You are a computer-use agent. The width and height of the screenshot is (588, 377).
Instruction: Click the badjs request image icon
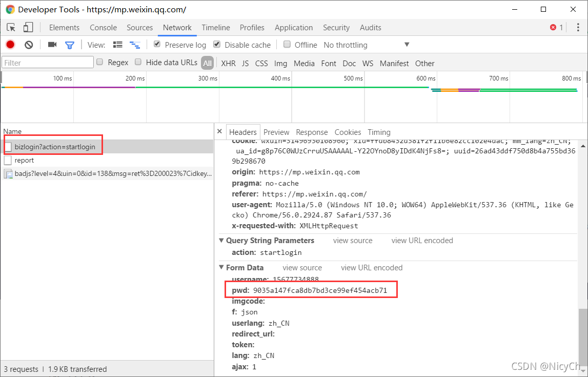8,174
